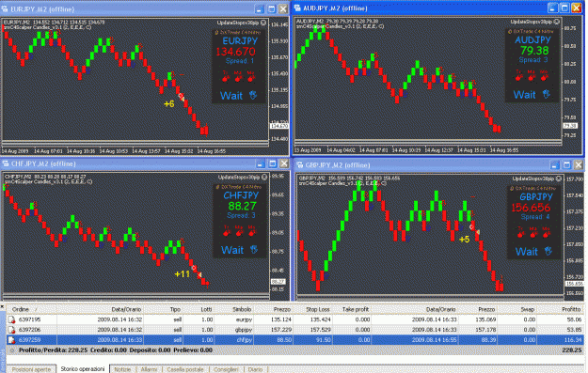
Task: Click the chfjpy symbol cell
Action: pos(245,340)
